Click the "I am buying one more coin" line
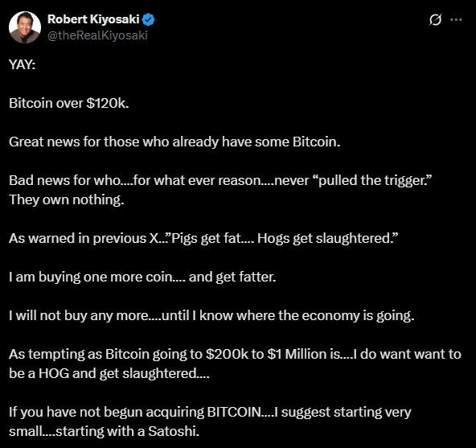476x448 pixels. click(x=142, y=277)
